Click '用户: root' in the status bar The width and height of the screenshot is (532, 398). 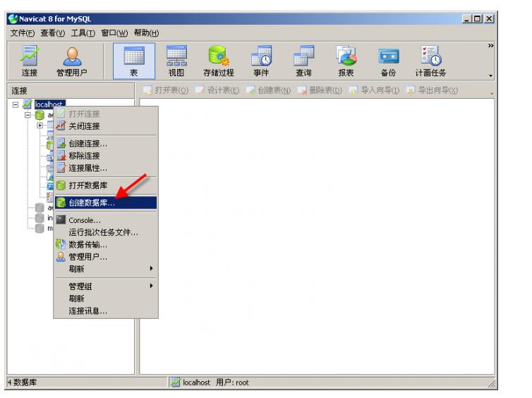pyautogui.click(x=232, y=382)
